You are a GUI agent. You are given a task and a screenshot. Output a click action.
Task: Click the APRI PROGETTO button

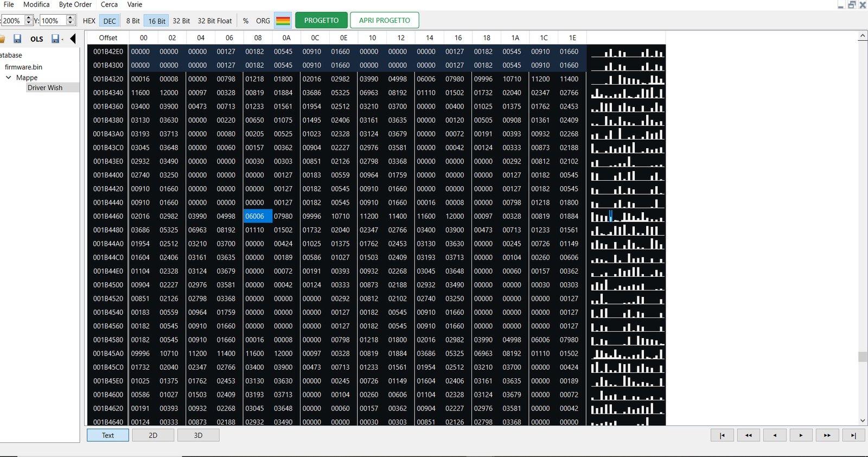385,21
